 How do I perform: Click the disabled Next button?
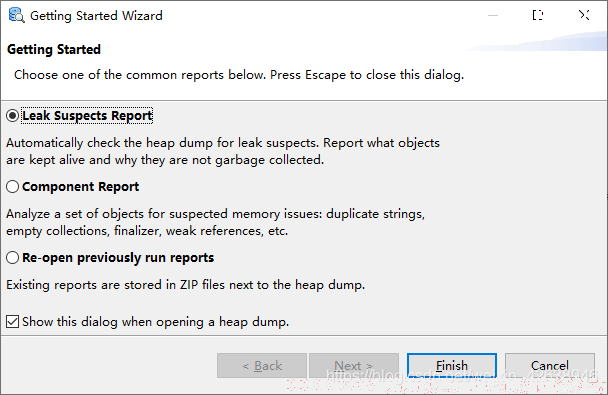(x=354, y=365)
